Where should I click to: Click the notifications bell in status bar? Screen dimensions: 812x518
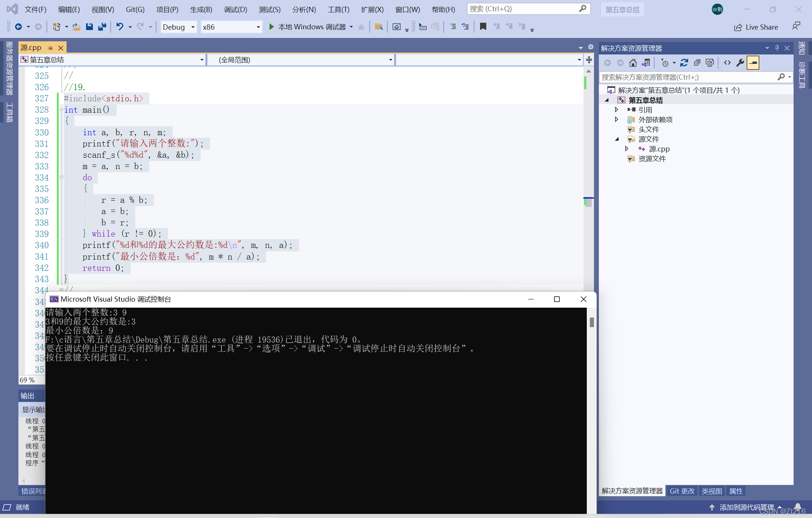tap(798, 507)
